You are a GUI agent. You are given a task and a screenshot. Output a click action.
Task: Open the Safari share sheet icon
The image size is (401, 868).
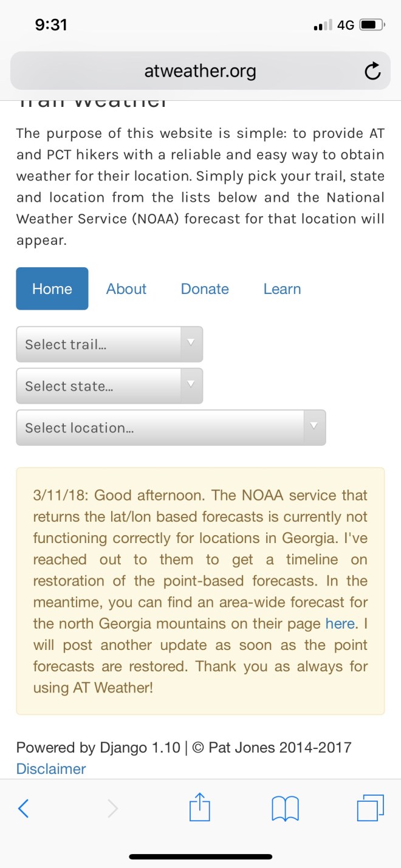point(199,808)
